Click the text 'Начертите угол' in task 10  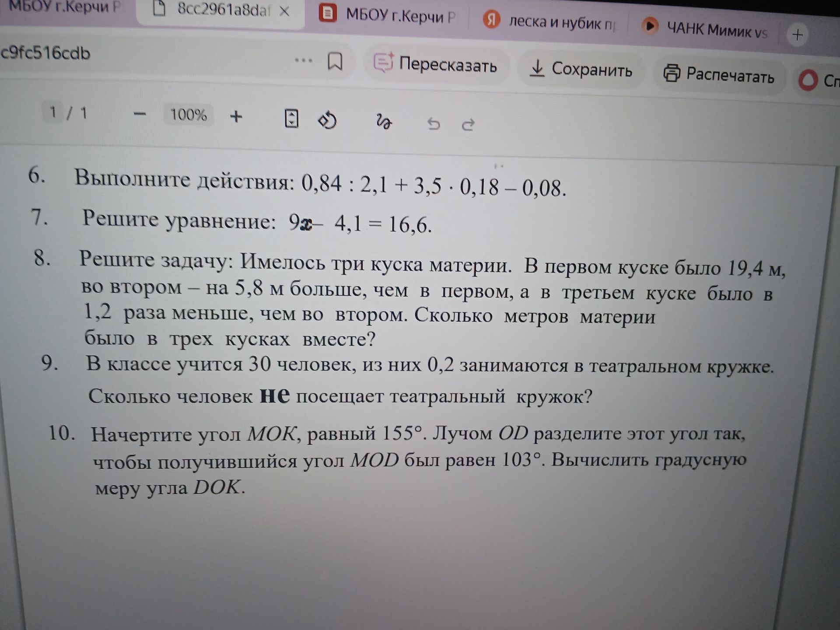(165, 434)
